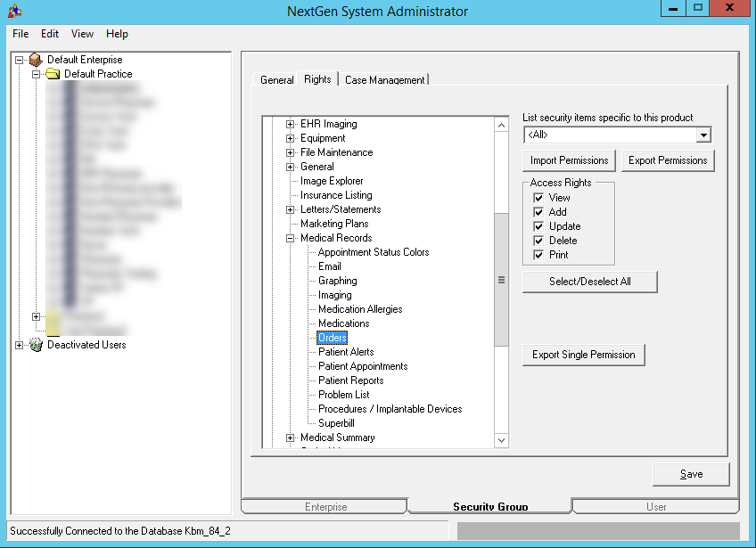
Task: Collapse the Default Practice tree node
Action: pyautogui.click(x=37, y=74)
